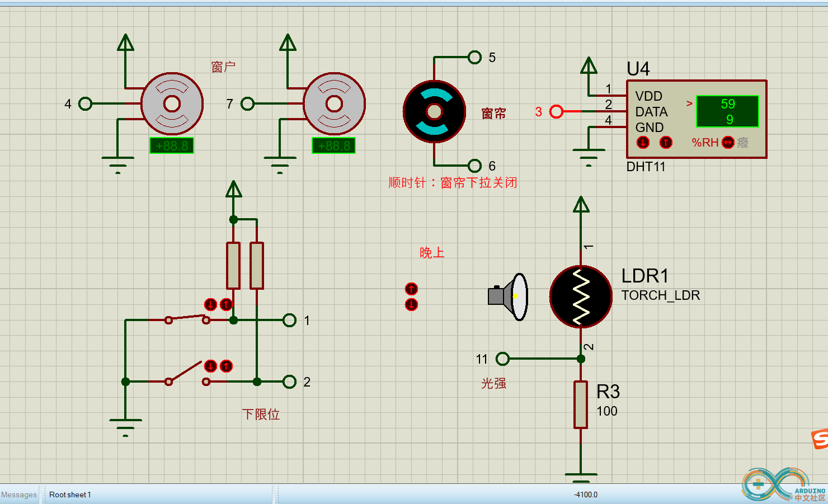
Task: Click the 窗帘 motor label
Action: point(493,114)
